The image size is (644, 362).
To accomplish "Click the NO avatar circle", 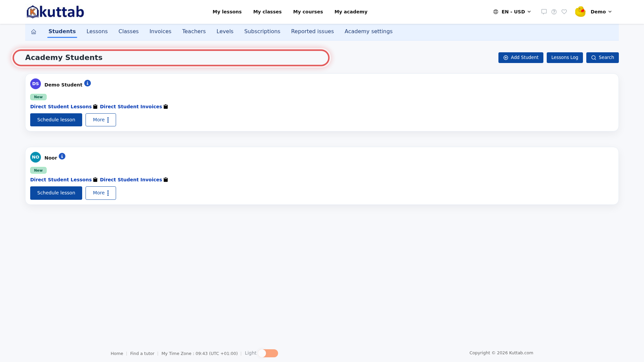I will (36, 157).
